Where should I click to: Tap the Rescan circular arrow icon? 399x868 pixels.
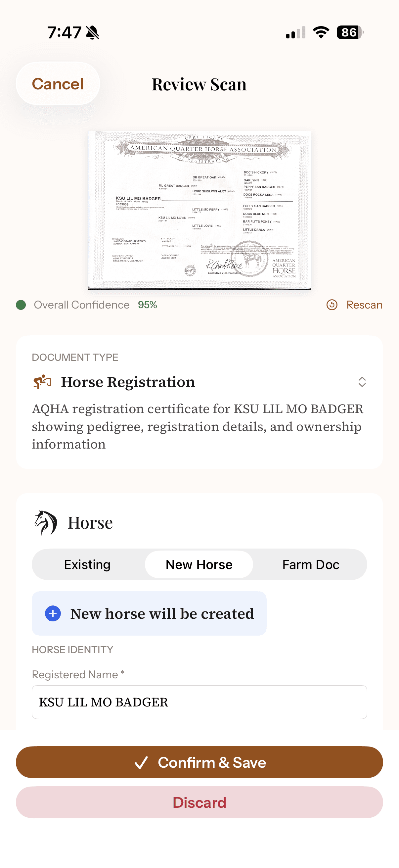point(332,305)
